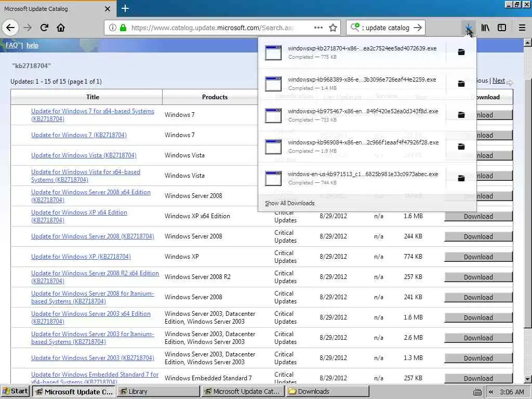Reload the current page
The image size is (532, 399).
(45, 28)
